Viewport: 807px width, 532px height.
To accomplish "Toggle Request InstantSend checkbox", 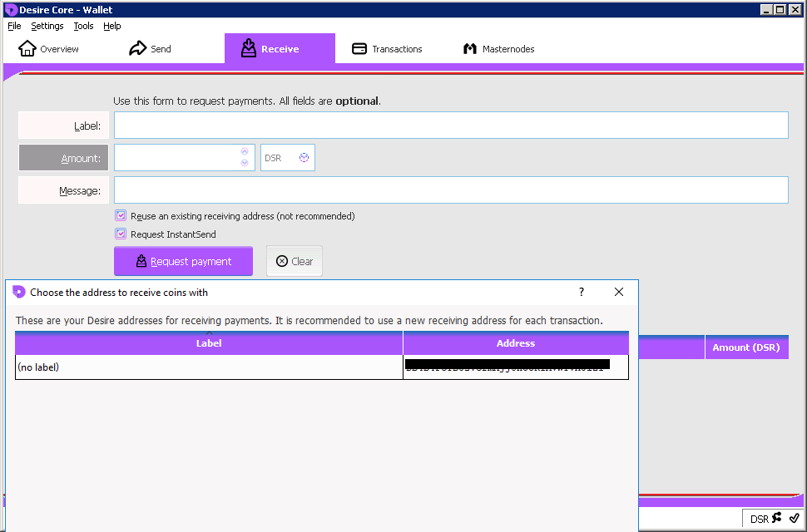I will pos(121,234).
